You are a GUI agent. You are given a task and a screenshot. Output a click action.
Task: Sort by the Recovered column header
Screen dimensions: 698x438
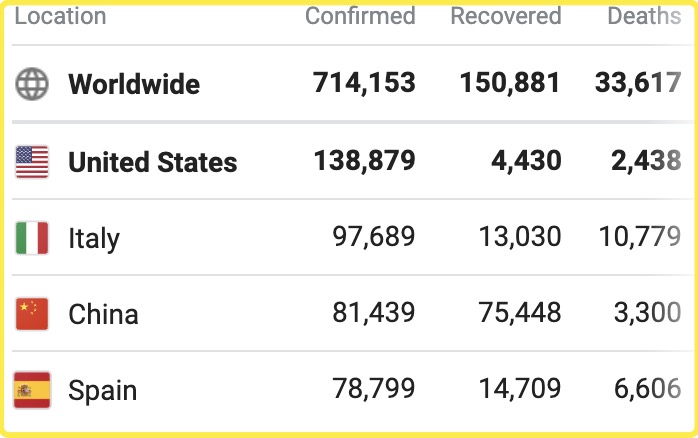pos(505,16)
